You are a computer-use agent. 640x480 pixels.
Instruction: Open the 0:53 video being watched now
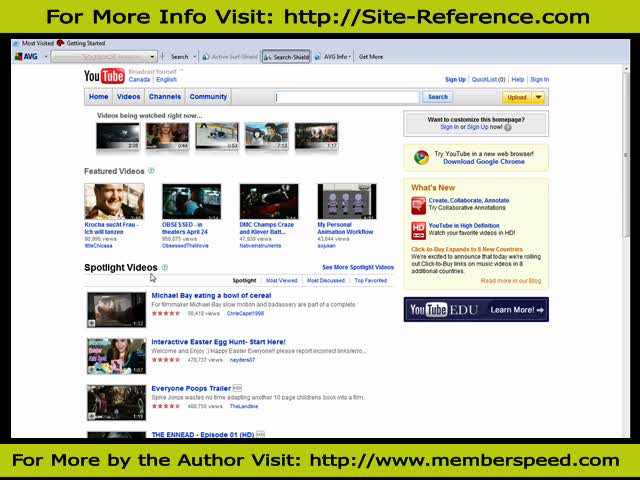tap(217, 136)
